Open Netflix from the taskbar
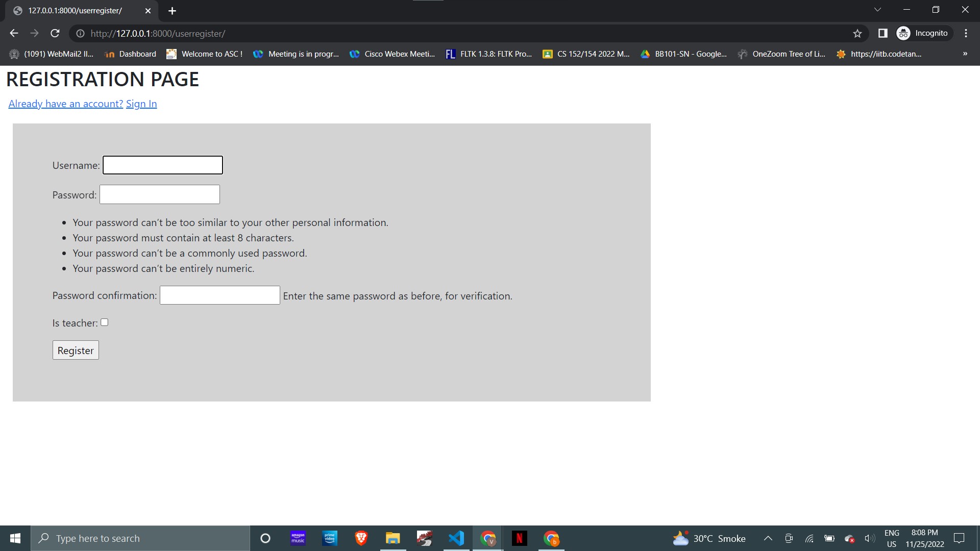Screen dimensions: 980x551 coord(520,538)
